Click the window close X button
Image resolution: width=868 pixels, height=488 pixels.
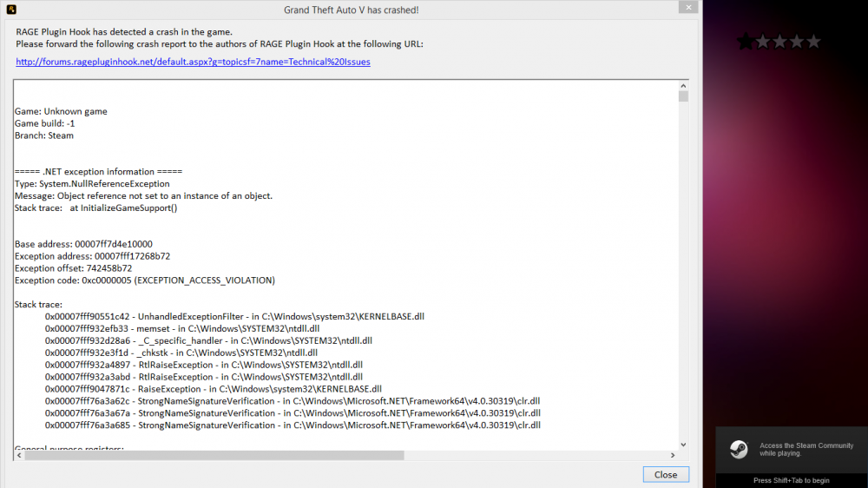pos(688,7)
